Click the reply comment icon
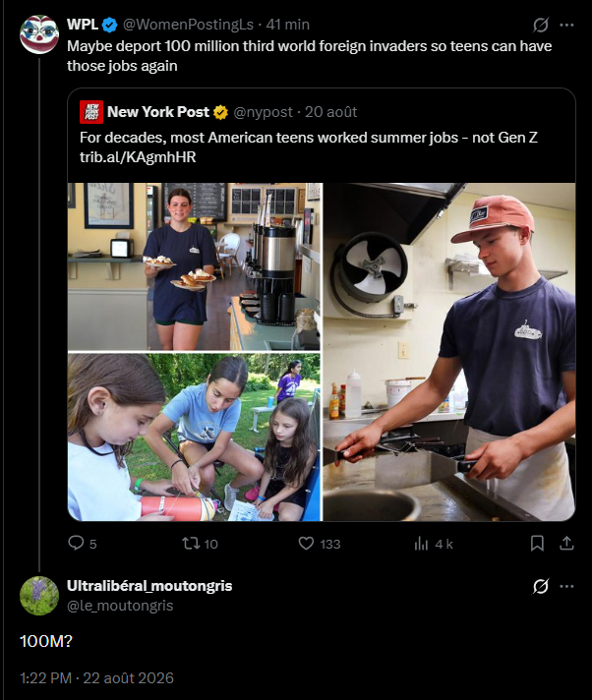This screenshot has height=700, width=592. point(76,543)
